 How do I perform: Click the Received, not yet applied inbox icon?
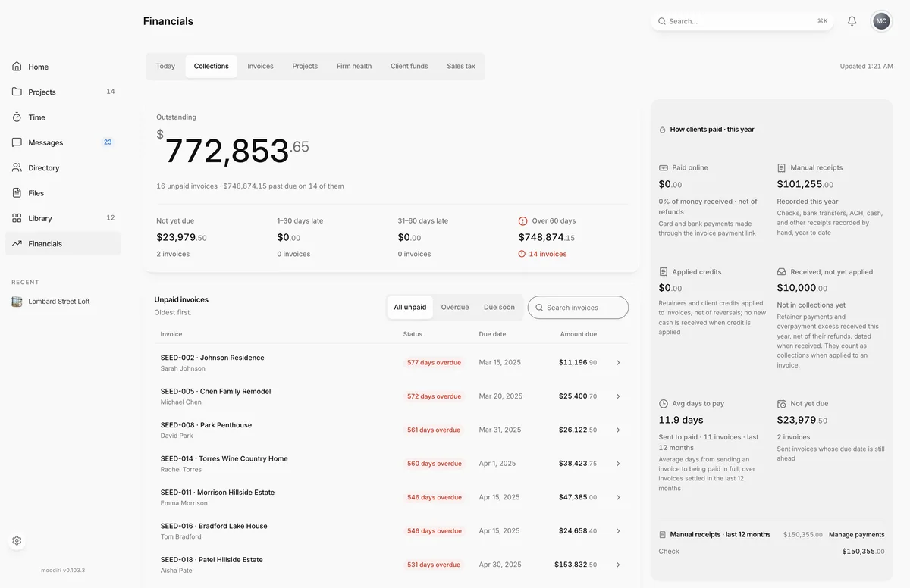(781, 271)
